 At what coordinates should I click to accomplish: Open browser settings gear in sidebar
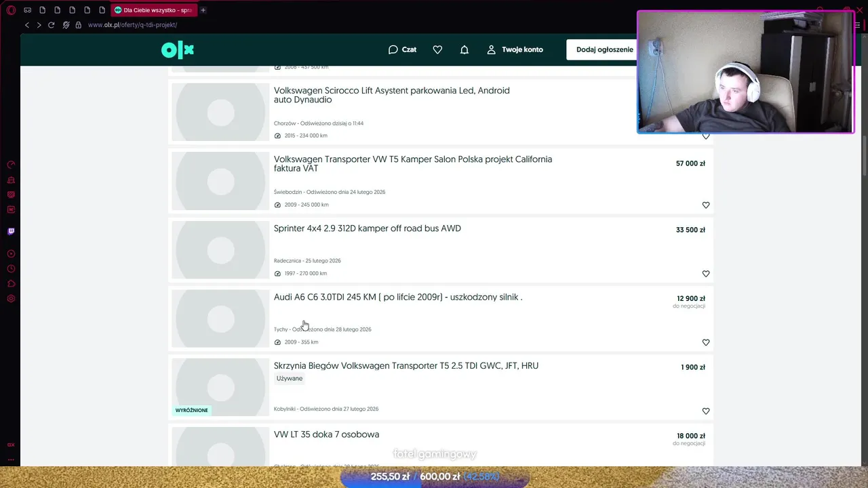pyautogui.click(x=11, y=298)
